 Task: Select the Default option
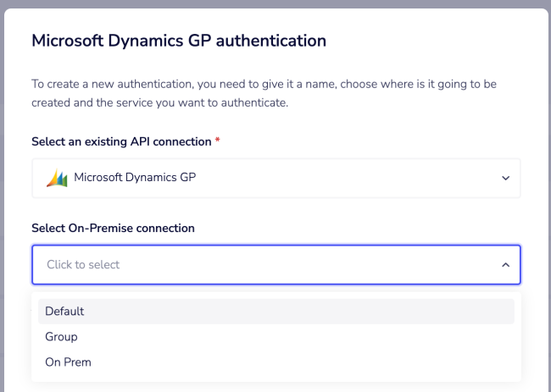coord(64,311)
